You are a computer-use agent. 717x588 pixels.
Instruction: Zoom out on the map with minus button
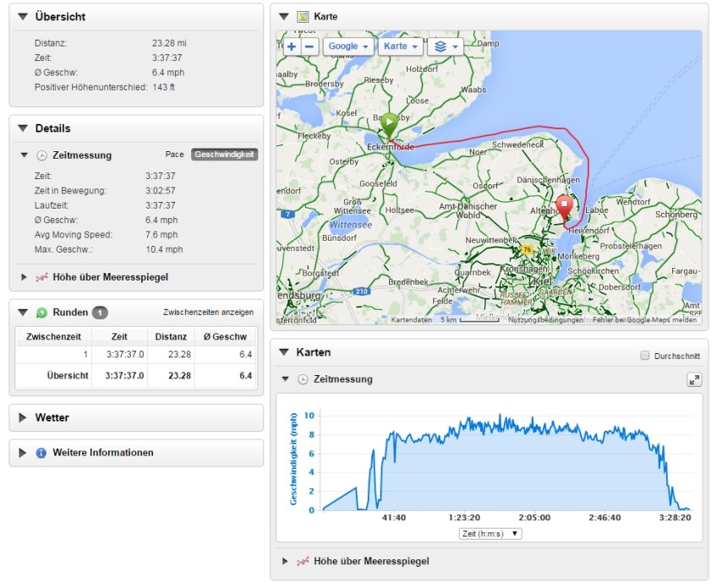(309, 46)
